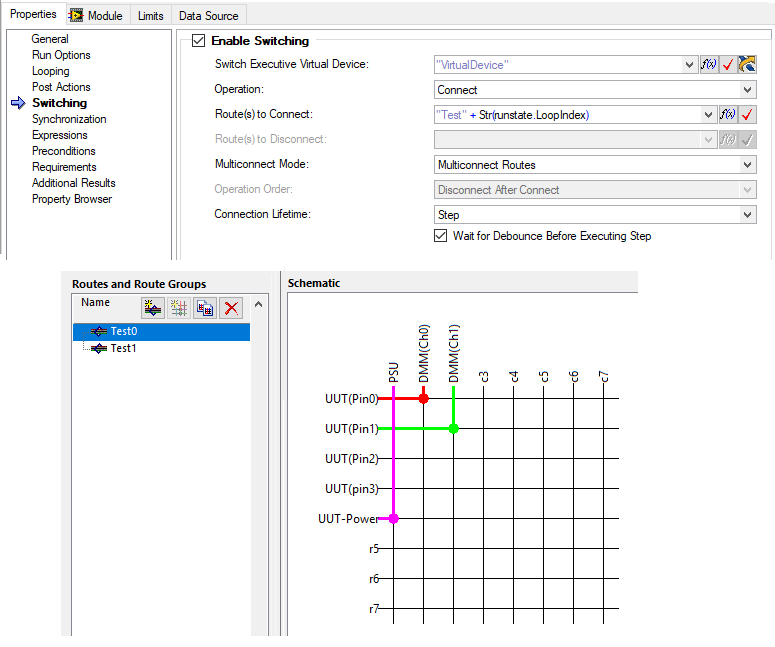This screenshot has height=647, width=775.
Task: Toggle the Enable Switching checkbox
Action: coord(198,41)
